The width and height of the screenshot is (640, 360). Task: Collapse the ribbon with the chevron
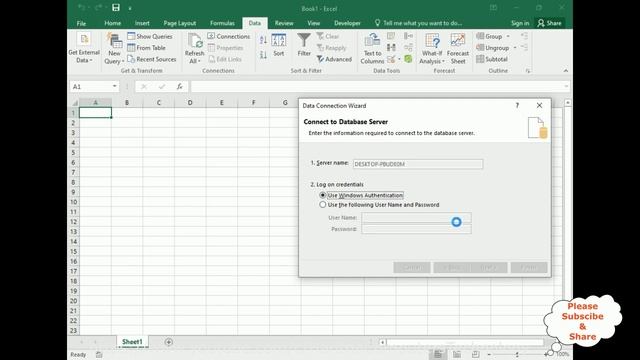click(x=566, y=71)
